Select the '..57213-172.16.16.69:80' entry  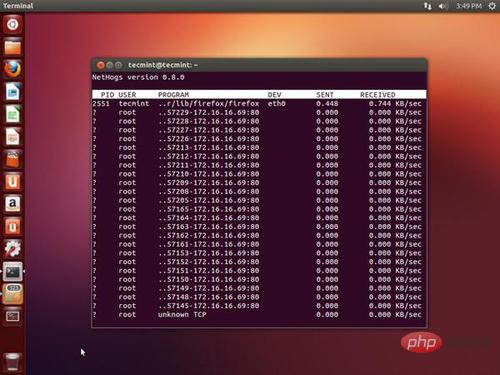pos(209,148)
